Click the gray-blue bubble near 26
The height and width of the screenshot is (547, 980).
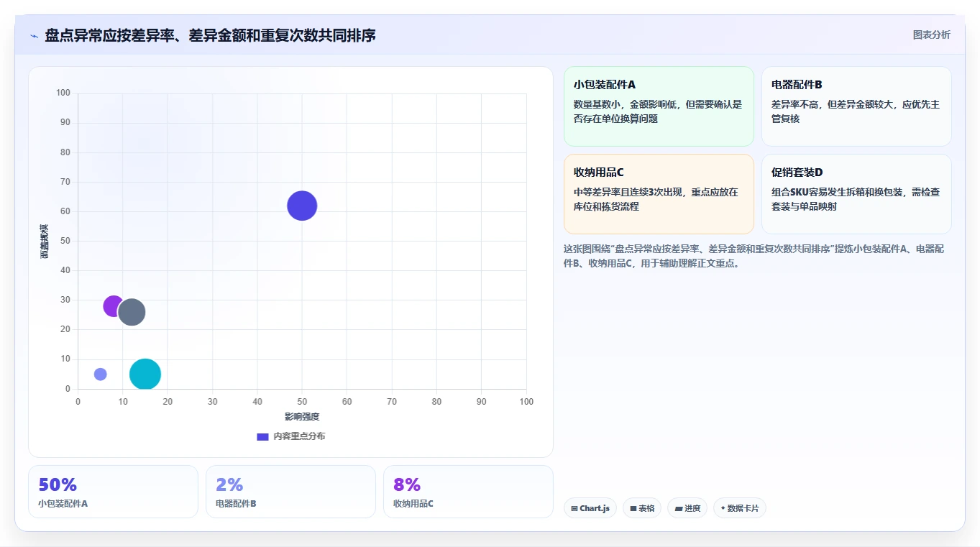[132, 312]
